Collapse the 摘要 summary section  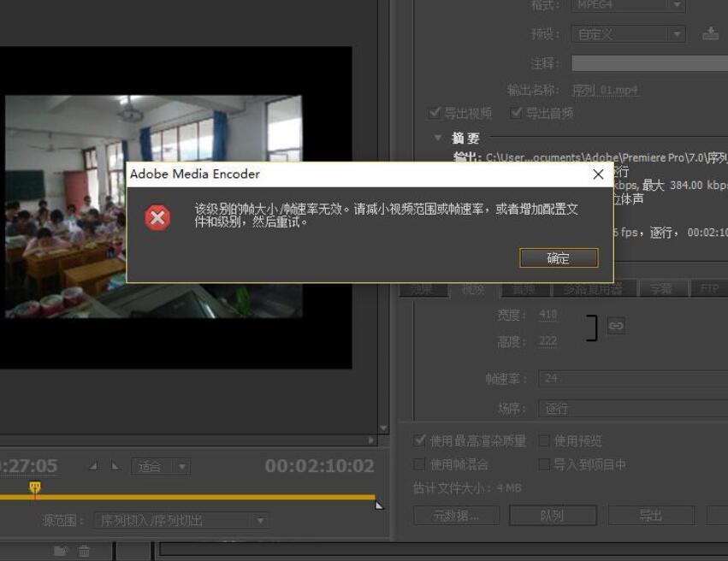pos(437,138)
